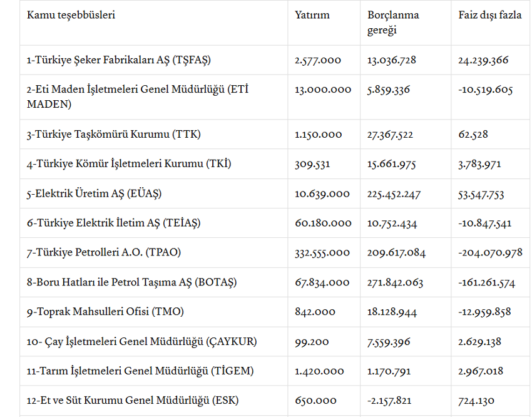The width and height of the screenshot is (532, 417).
Task: Click the Kamu teşebbüsleri column header
Action: pos(71,15)
